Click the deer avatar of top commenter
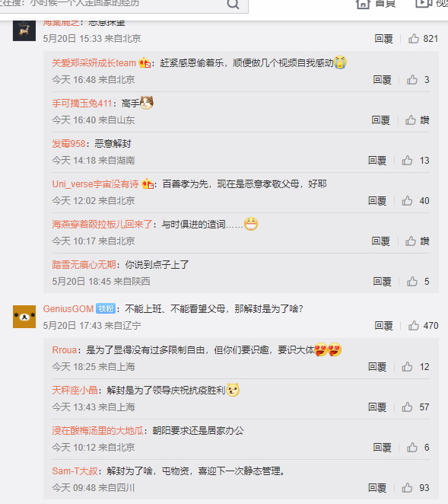The height and width of the screenshot is (504, 448). click(x=24, y=30)
